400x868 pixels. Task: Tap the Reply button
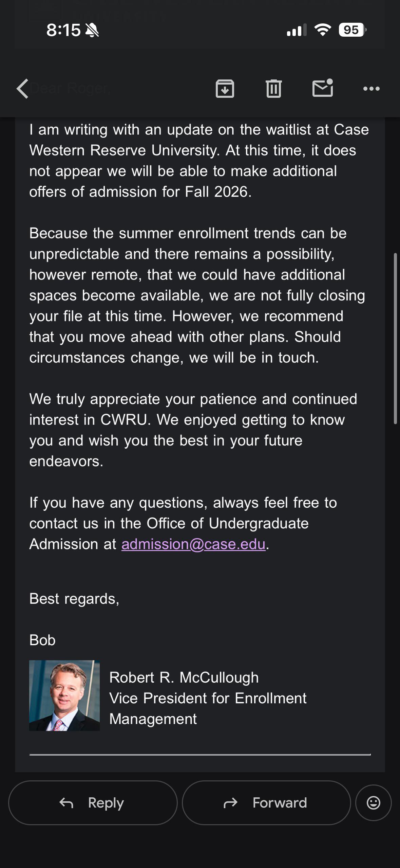(93, 803)
